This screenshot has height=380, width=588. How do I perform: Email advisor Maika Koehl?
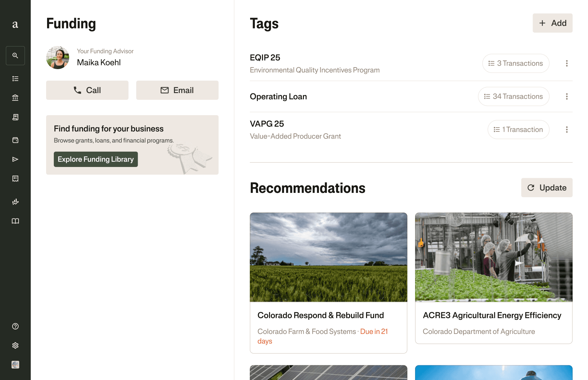click(177, 90)
